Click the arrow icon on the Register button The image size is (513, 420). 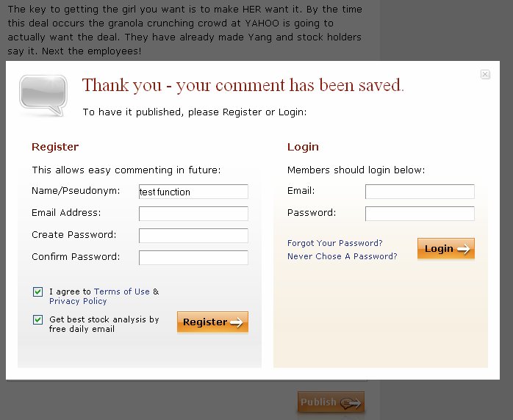coord(236,322)
